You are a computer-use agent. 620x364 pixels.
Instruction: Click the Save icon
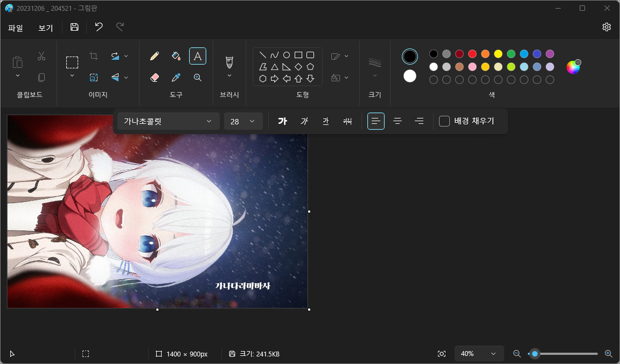(74, 27)
